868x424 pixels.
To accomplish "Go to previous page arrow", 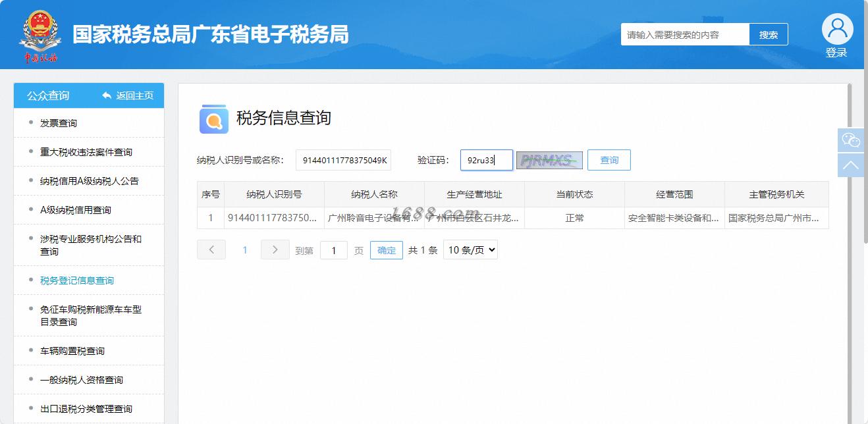I will pos(211,250).
